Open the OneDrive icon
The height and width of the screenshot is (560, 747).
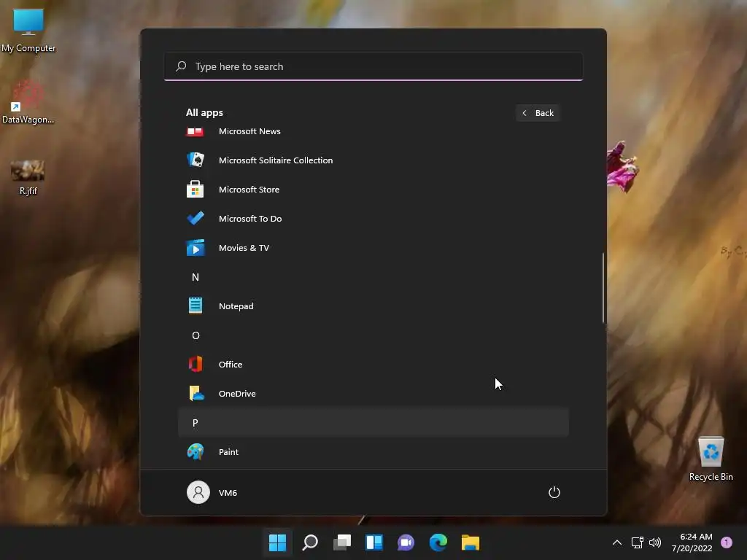(196, 393)
